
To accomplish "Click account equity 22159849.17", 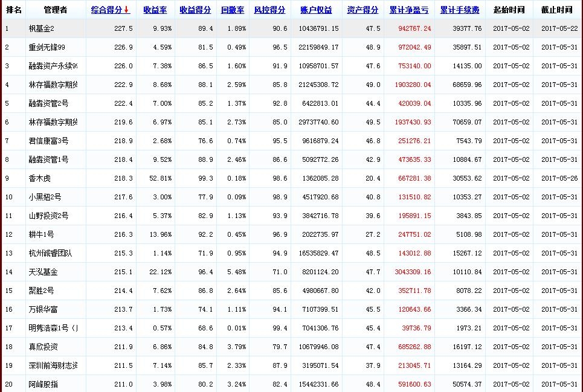I will click(x=318, y=47).
